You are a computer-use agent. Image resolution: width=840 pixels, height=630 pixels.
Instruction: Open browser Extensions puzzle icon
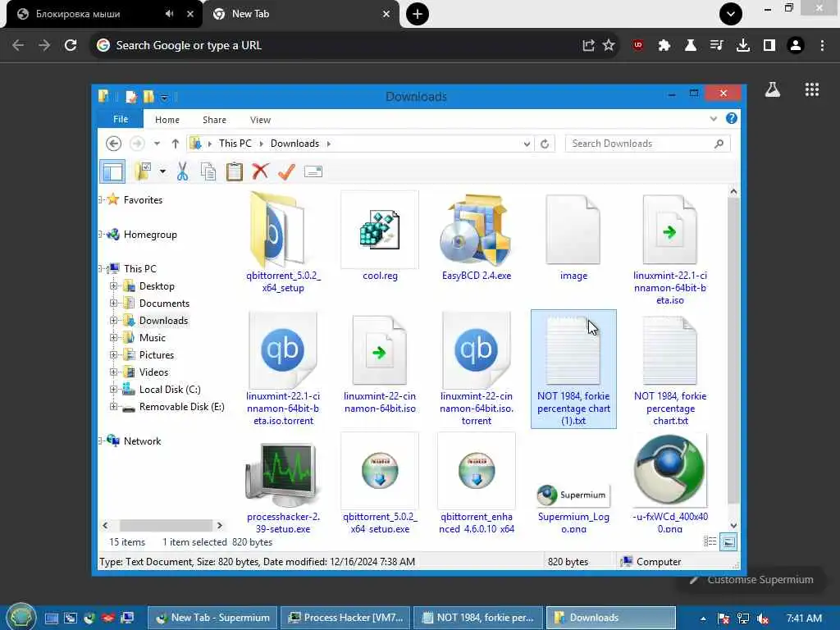[x=664, y=45]
